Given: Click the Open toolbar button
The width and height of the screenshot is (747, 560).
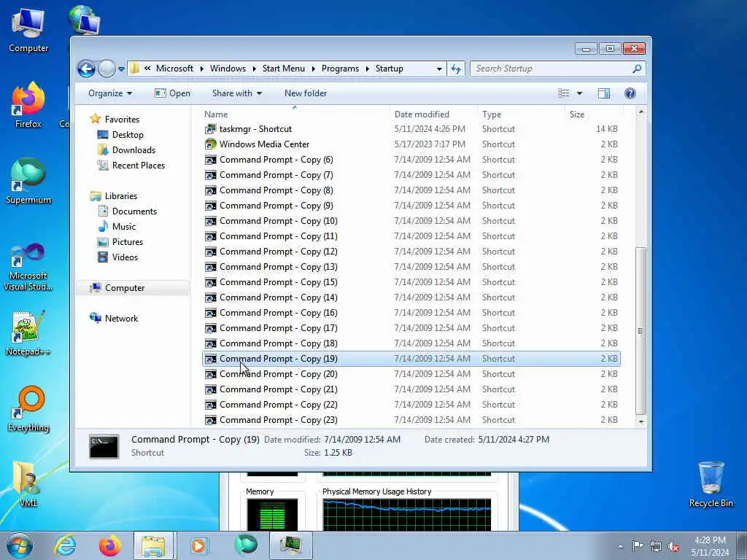Looking at the screenshot, I should [172, 93].
